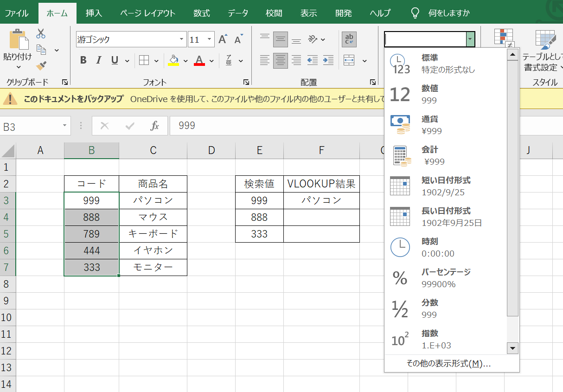Switch to the データ tab
The height and width of the screenshot is (392, 563).
[238, 13]
